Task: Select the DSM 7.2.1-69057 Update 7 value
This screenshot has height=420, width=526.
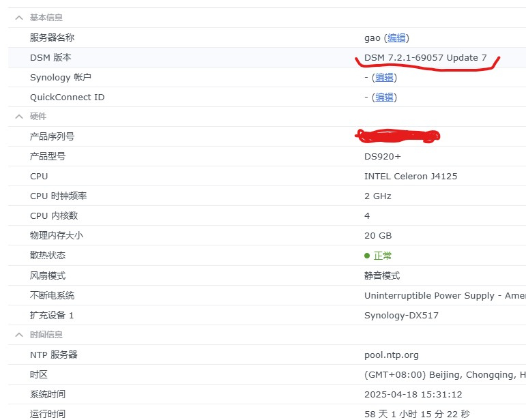Action: (425, 58)
